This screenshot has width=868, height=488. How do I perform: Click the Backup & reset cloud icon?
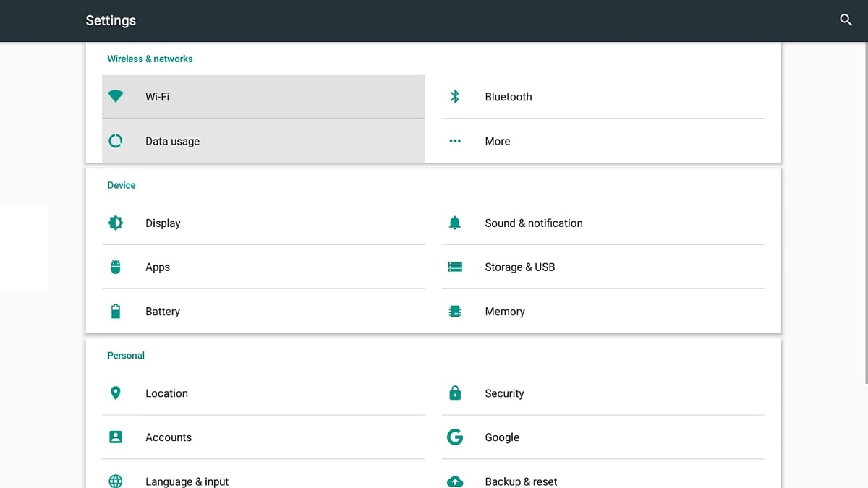pyautogui.click(x=455, y=481)
